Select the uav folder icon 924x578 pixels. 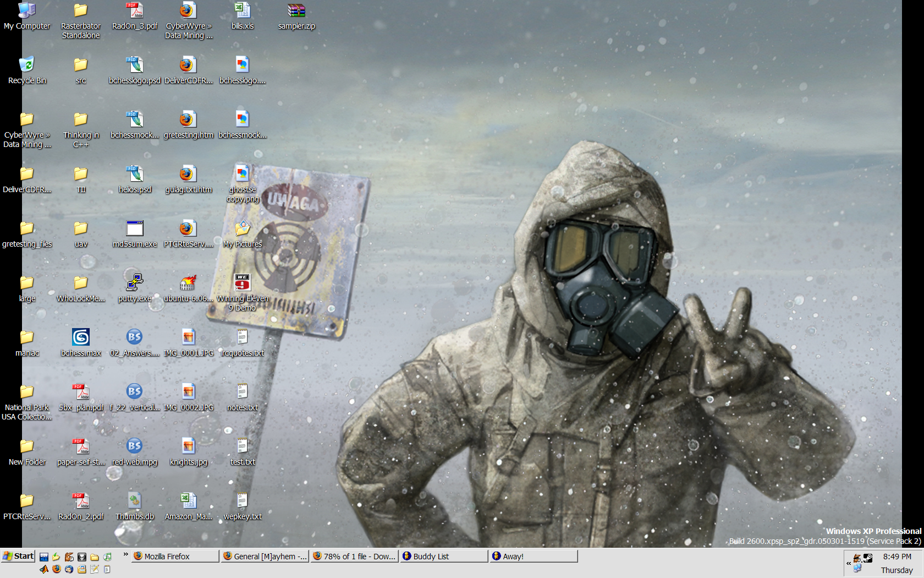coord(81,234)
